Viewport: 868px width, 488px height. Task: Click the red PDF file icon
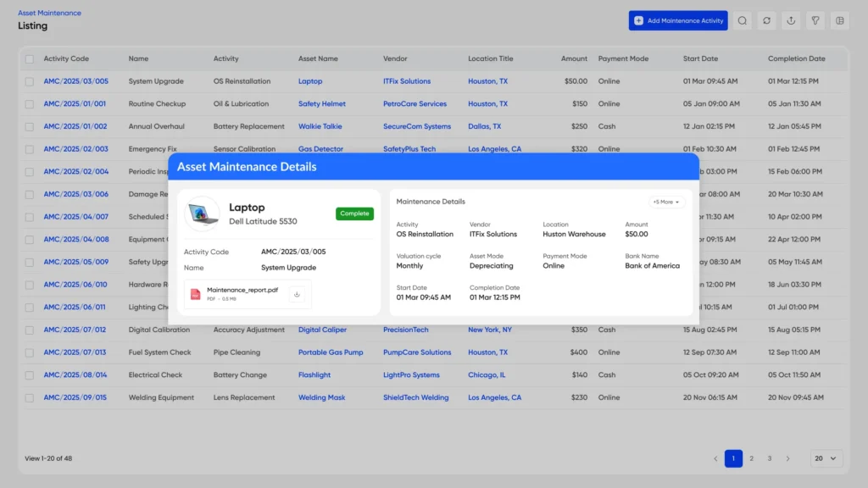click(196, 295)
